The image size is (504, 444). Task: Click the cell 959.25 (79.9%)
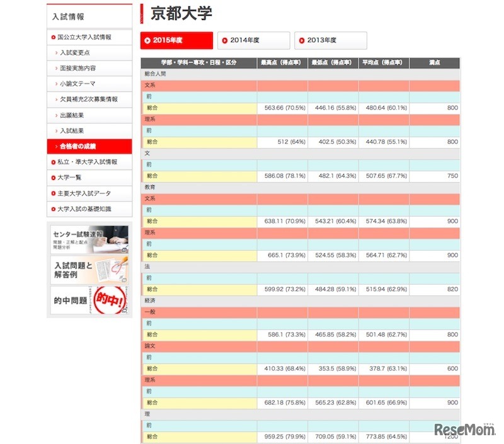coord(282,437)
